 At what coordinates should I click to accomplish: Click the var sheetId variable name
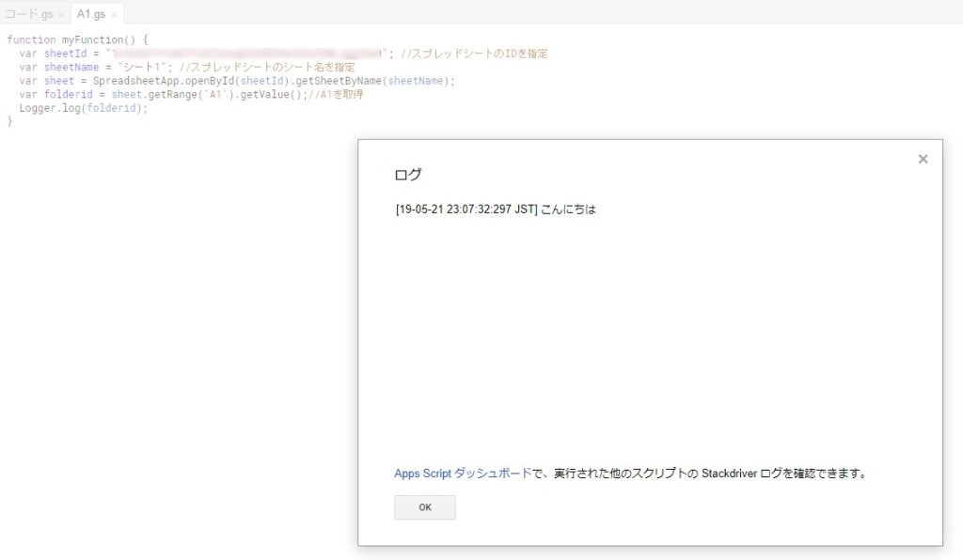pyautogui.click(x=65, y=54)
